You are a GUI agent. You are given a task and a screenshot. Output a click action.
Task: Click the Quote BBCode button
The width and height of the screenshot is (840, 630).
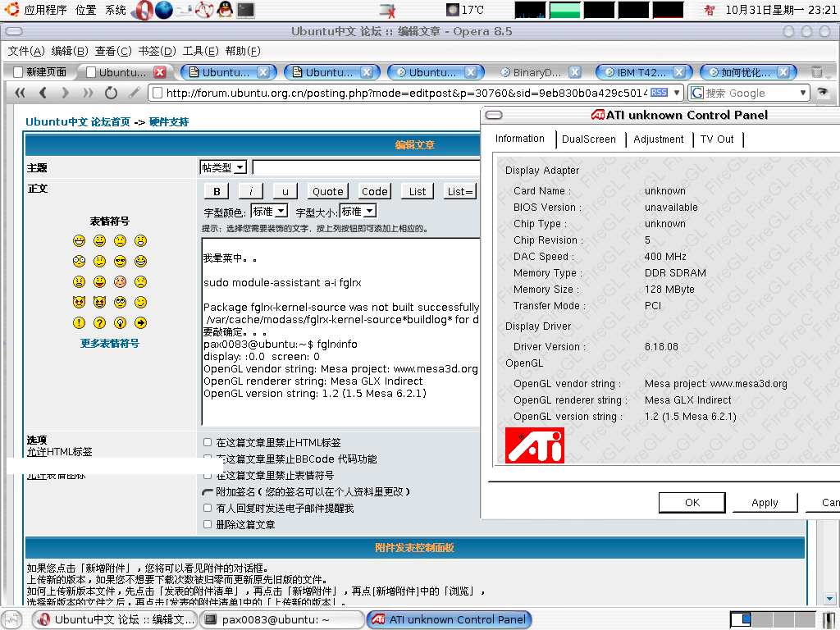pyautogui.click(x=328, y=191)
